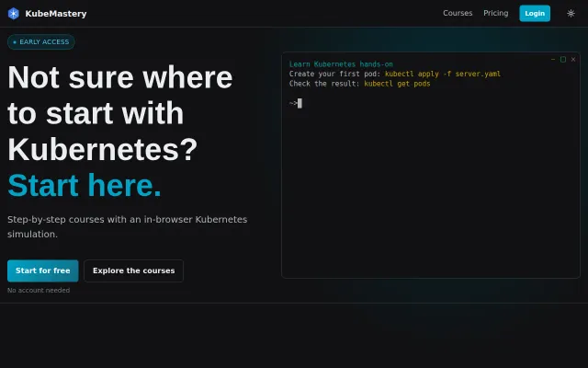Click the 'kubectl get pods' command text
The height and width of the screenshot is (368, 588).
click(397, 84)
